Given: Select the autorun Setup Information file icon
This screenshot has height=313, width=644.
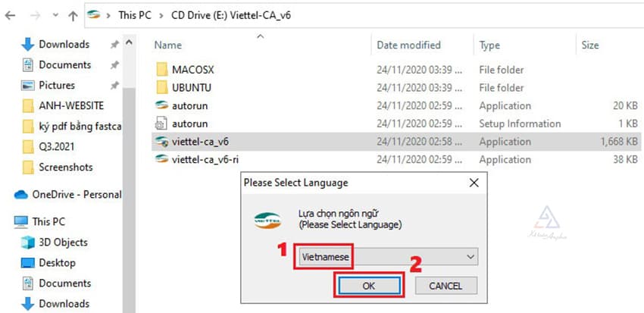Looking at the screenshot, I should tap(161, 124).
